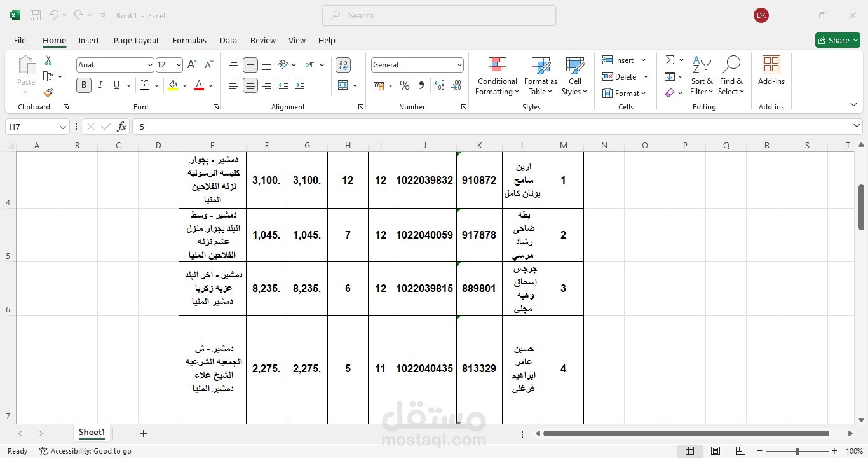Open the Arial font name dropdown
Screen dimensions: 868x458
150,65
